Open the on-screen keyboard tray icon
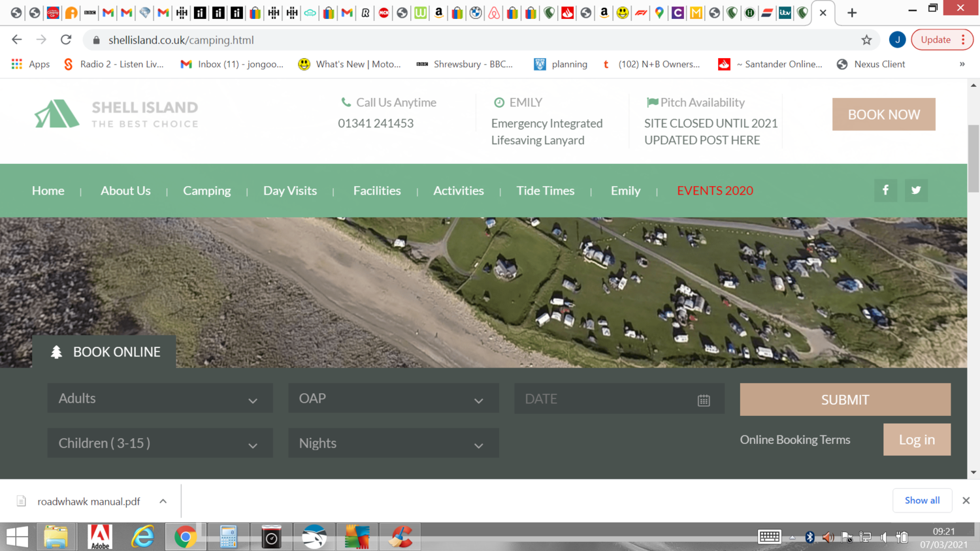The width and height of the screenshot is (980, 551). click(769, 537)
